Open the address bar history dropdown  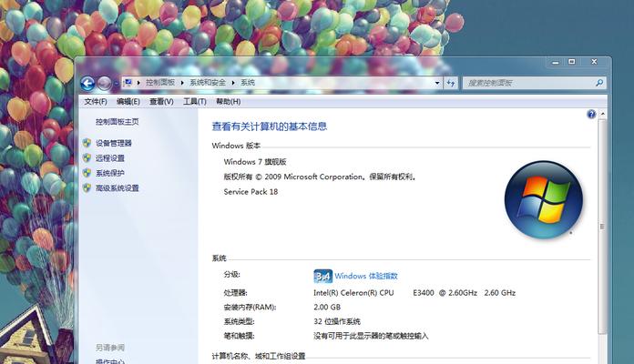tap(437, 83)
